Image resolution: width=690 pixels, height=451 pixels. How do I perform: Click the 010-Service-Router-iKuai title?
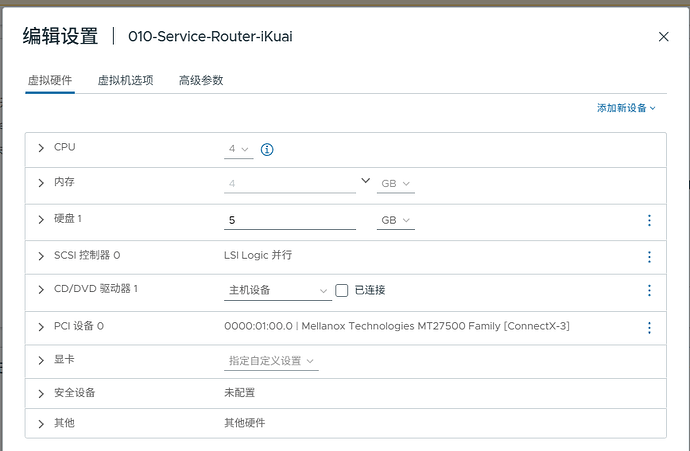(x=210, y=36)
